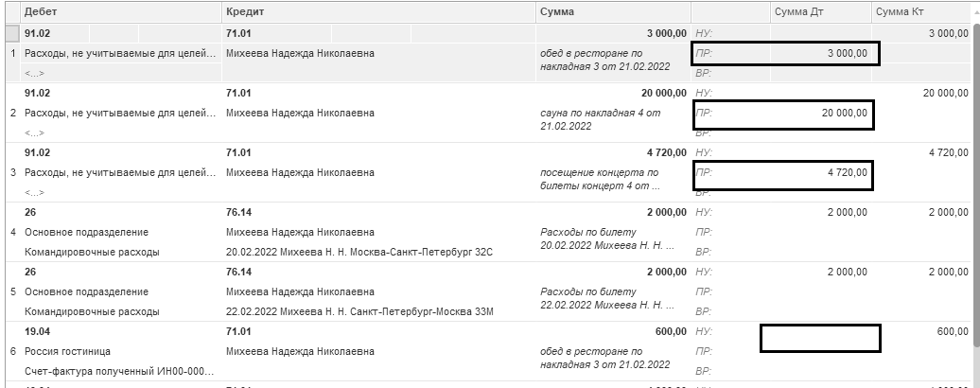Image resolution: width=980 pixels, height=388 pixels.
Task: Select the "Москва-Санкт-Петербург 32С" ticket cell
Action: coord(360,253)
